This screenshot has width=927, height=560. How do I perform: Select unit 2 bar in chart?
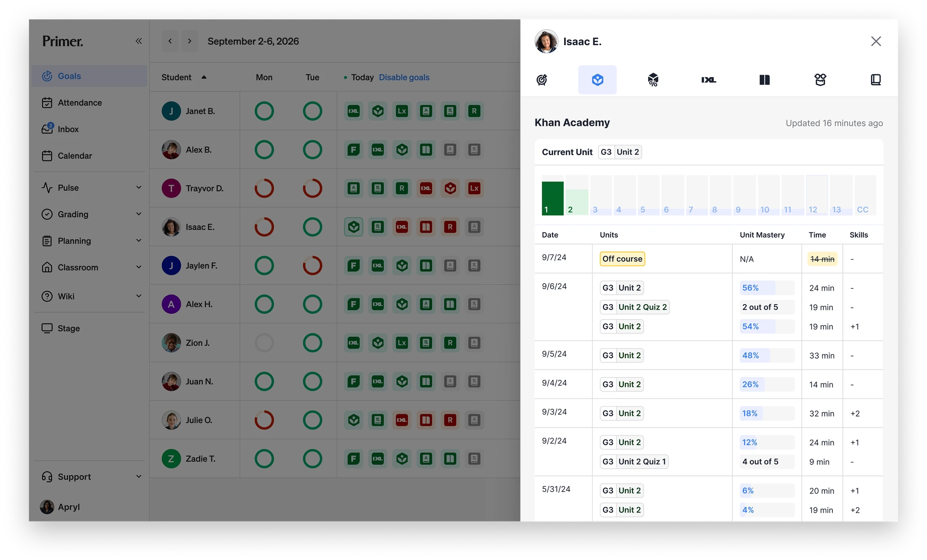577,195
